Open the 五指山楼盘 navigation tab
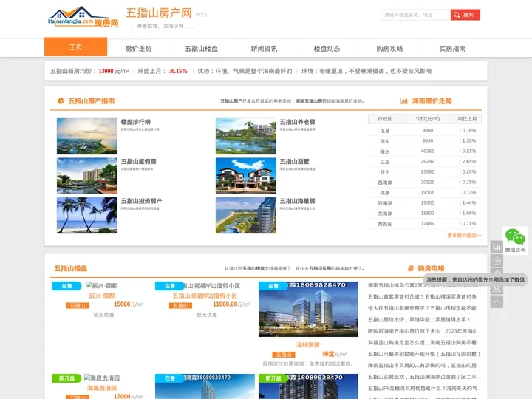Image resolution: width=532 pixels, height=399 pixels. [x=201, y=49]
